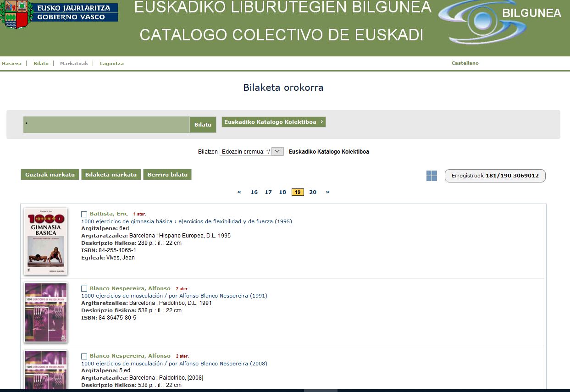Click the Basque Government coat of arms logo

16,14
